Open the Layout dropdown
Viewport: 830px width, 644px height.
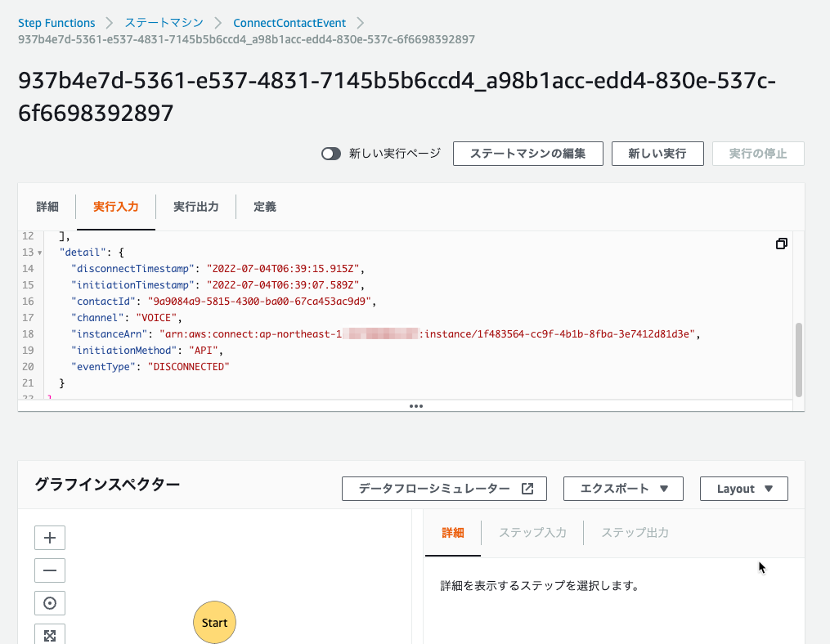[x=743, y=489]
